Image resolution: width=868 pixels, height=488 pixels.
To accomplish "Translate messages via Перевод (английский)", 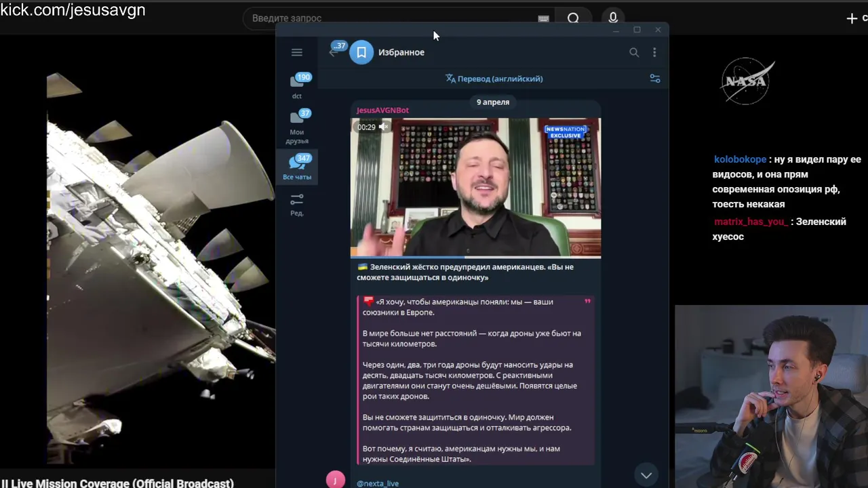I will tap(494, 79).
